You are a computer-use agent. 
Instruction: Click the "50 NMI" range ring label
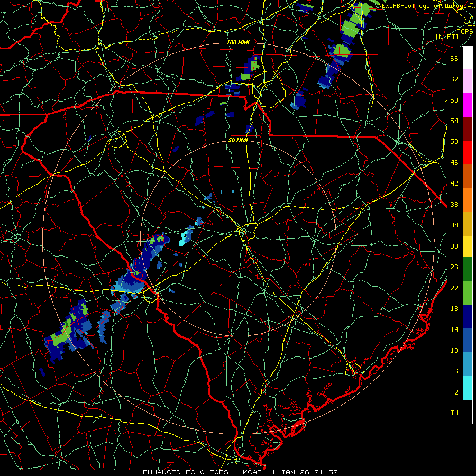click(x=238, y=140)
